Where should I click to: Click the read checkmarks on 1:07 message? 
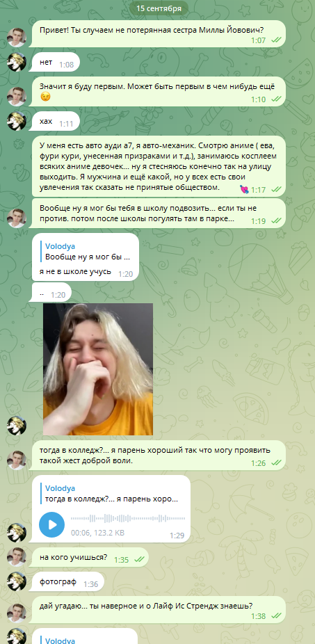click(276, 40)
